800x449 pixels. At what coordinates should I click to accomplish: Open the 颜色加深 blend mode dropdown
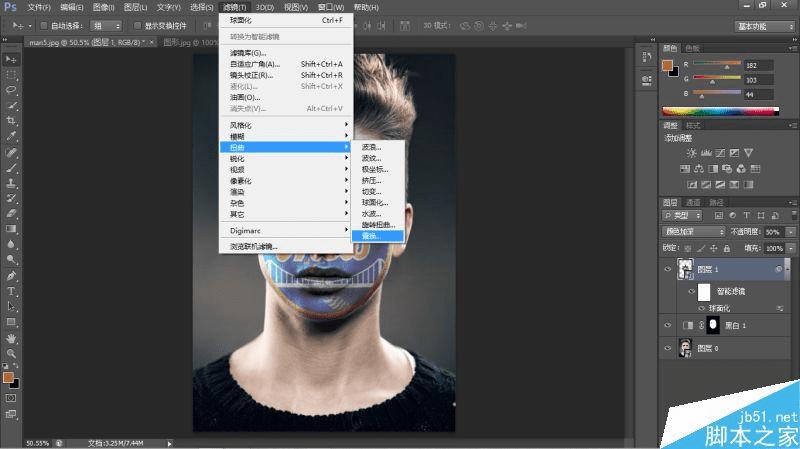693,232
